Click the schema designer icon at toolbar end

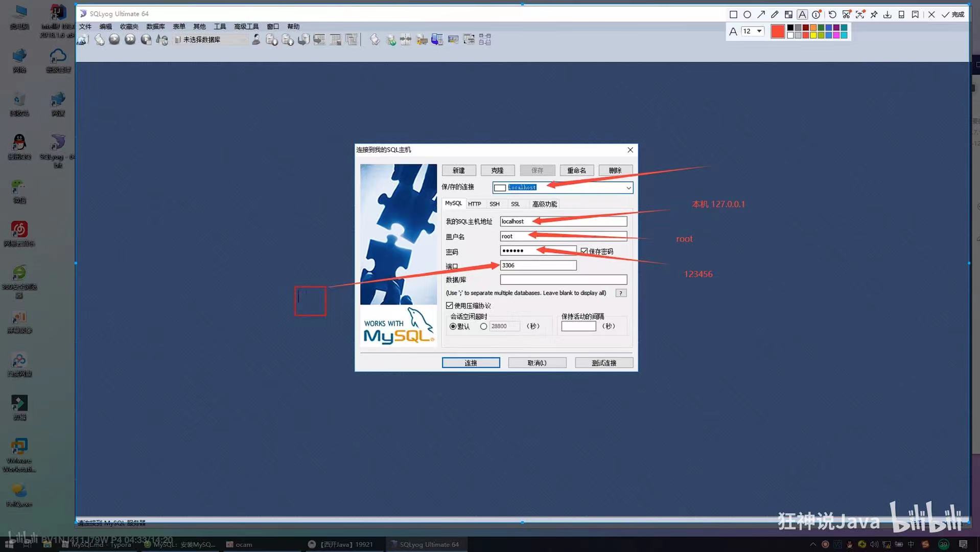tap(485, 39)
